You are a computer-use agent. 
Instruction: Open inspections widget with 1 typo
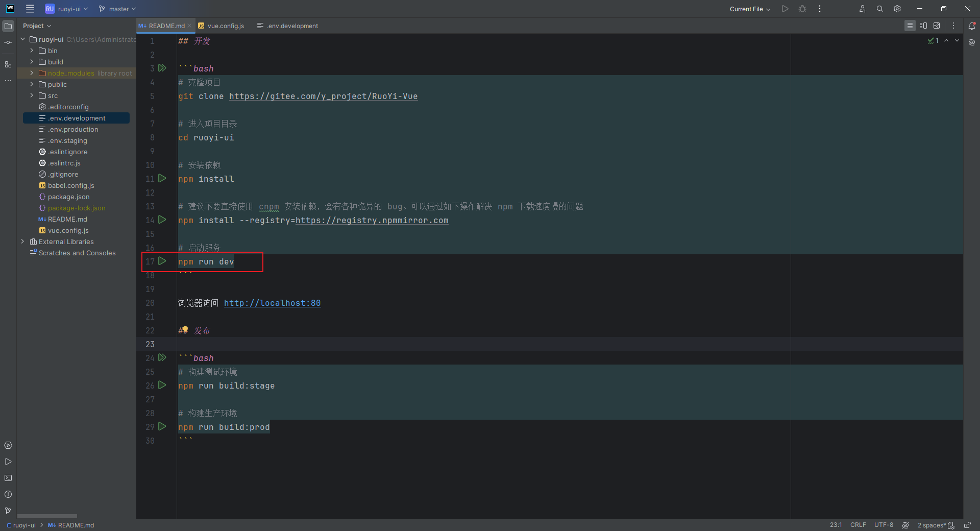click(933, 40)
